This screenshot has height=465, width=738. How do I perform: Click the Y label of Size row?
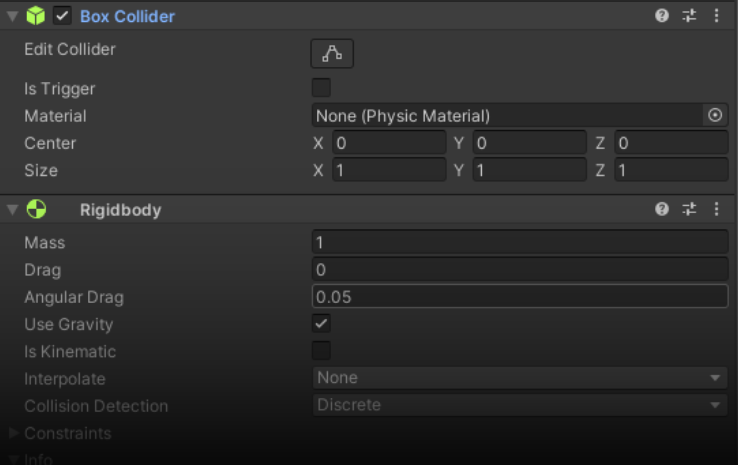(x=459, y=170)
